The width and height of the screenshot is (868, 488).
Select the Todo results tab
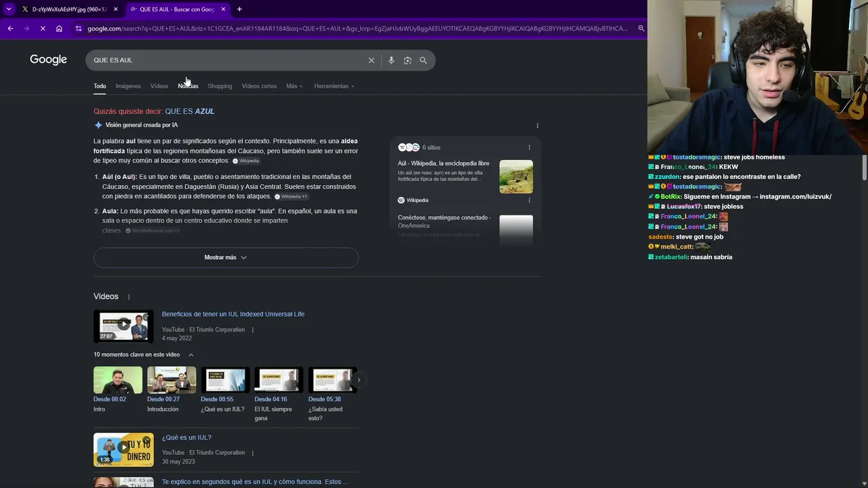[100, 86]
